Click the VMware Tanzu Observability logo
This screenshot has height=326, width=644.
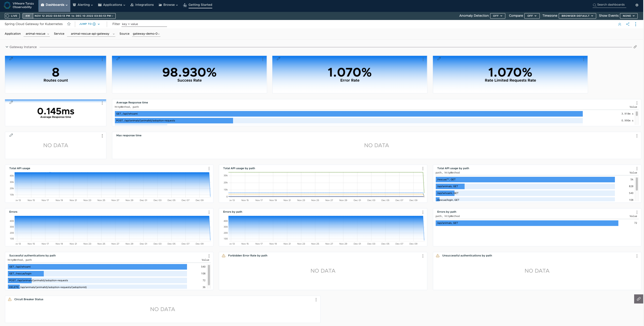point(7,5)
